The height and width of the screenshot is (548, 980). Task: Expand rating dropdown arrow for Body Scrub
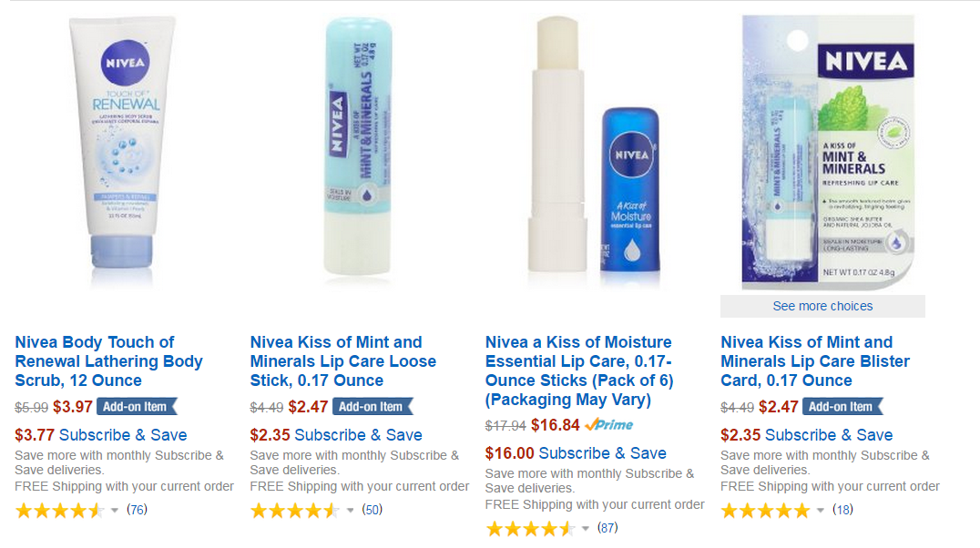115,511
